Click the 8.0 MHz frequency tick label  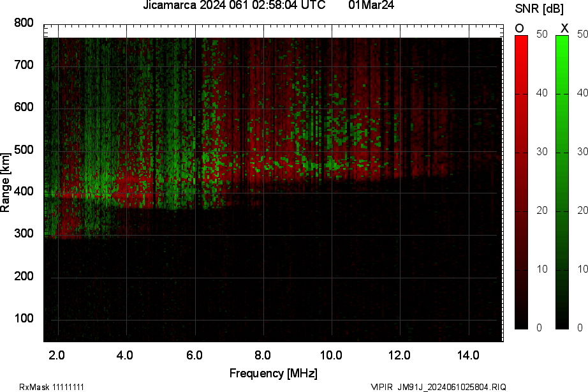pyautogui.click(x=263, y=355)
